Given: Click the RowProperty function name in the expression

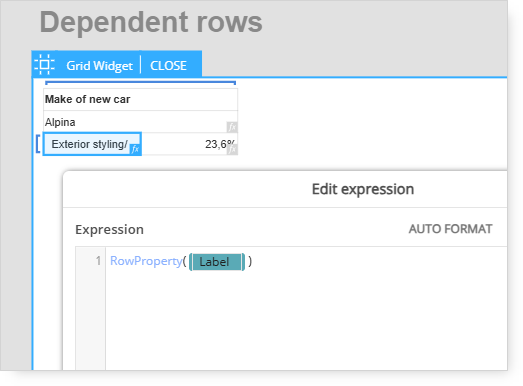Looking at the screenshot, I should pyautogui.click(x=146, y=261).
